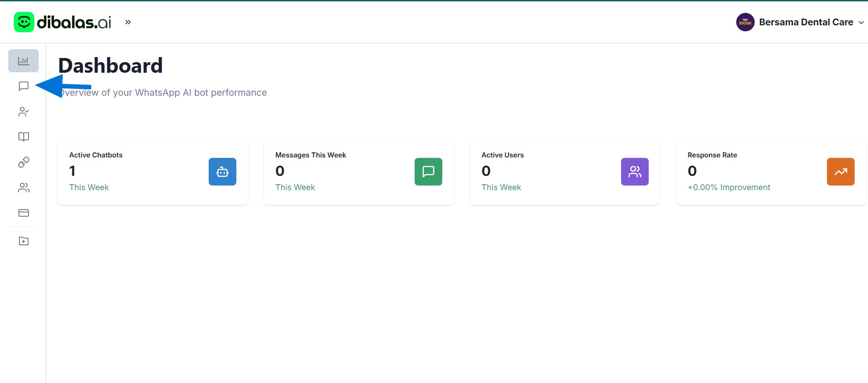Open the Bersama Dental Care account name
Viewport: 868px width, 383px height.
click(806, 22)
